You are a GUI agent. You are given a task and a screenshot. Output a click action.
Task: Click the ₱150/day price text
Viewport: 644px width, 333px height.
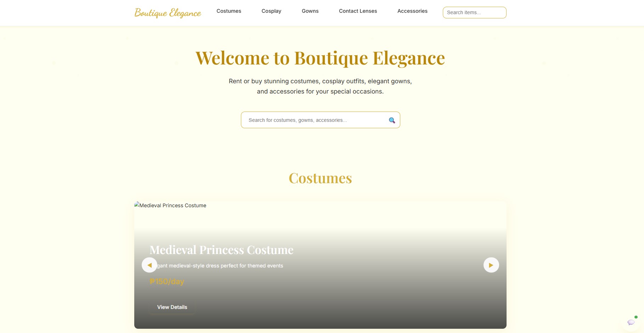(167, 282)
